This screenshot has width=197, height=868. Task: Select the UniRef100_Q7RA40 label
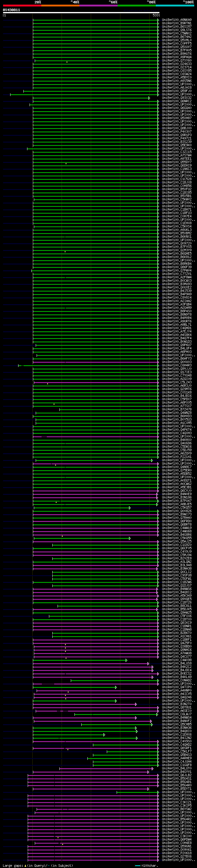[x=177, y=518]
